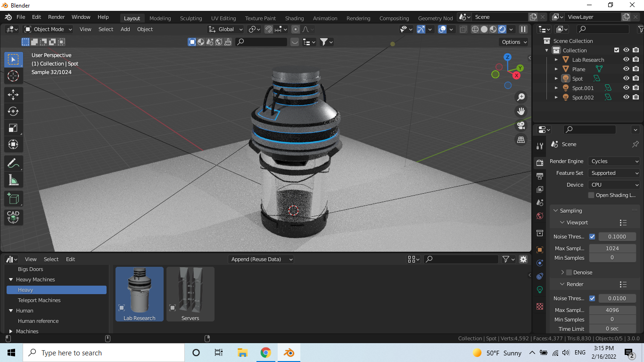This screenshot has height=362, width=644.
Task: Select the Servers asset thumbnail
Action: (190, 294)
